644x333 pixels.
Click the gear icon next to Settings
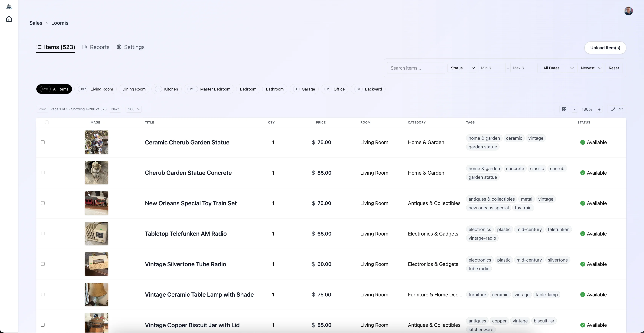point(119,47)
